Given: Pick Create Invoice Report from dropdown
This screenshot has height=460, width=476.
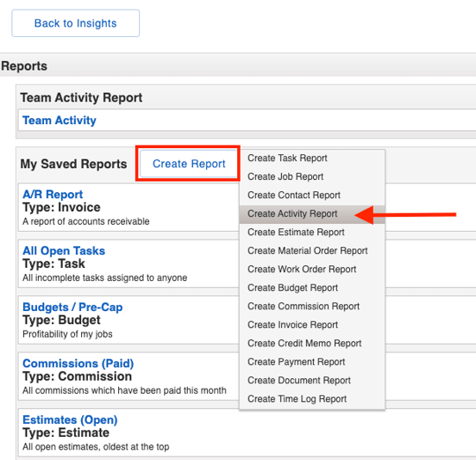Looking at the screenshot, I should pyautogui.click(x=312, y=325).
